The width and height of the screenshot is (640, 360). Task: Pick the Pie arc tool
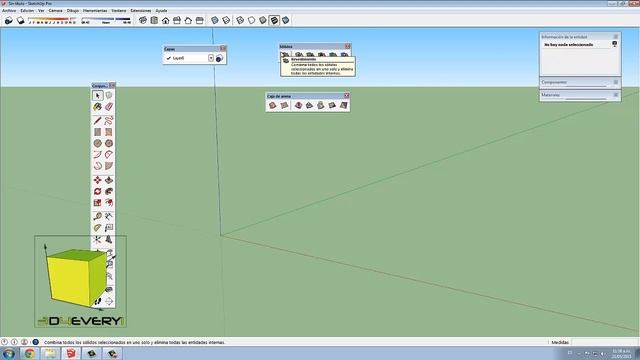click(109, 166)
